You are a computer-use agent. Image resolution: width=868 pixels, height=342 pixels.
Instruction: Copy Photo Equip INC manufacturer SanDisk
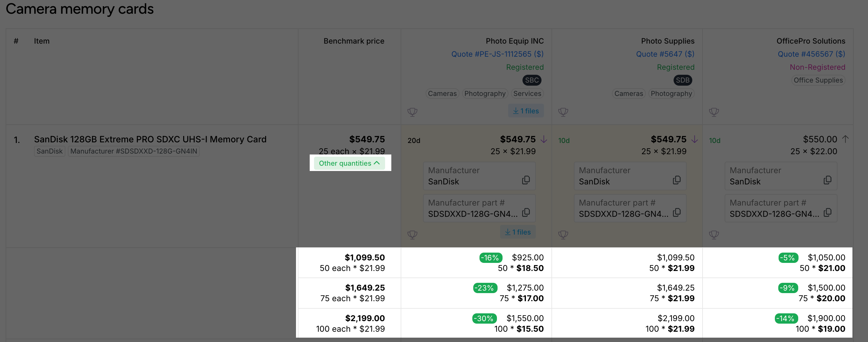tap(526, 180)
